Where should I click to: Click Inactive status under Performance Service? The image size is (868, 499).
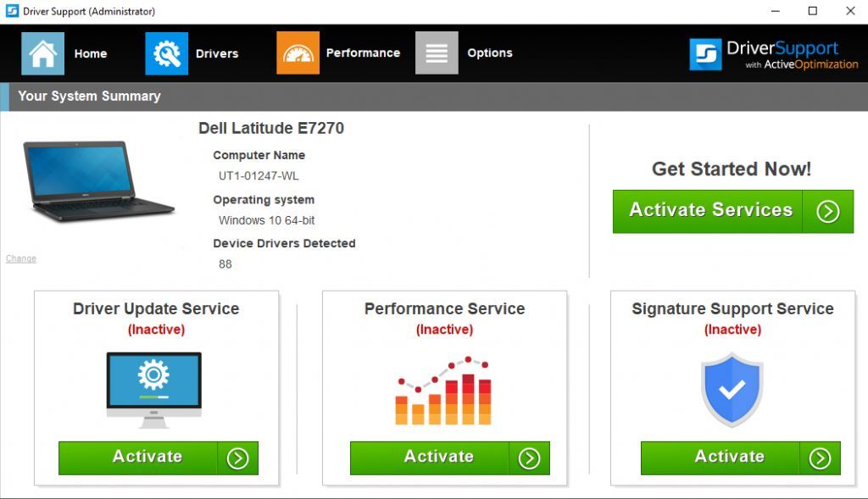[x=444, y=330]
